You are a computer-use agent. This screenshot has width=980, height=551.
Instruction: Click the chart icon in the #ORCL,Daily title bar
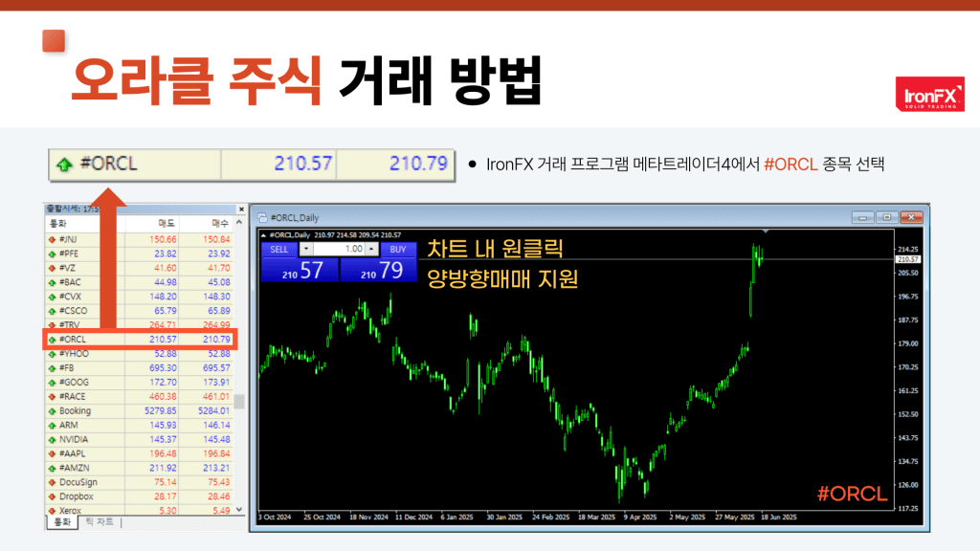coord(262,218)
